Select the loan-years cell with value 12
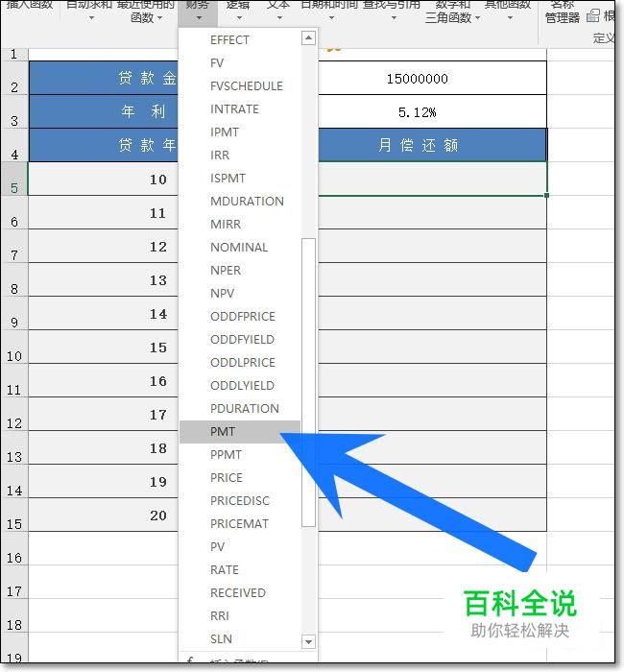 (x=104, y=246)
